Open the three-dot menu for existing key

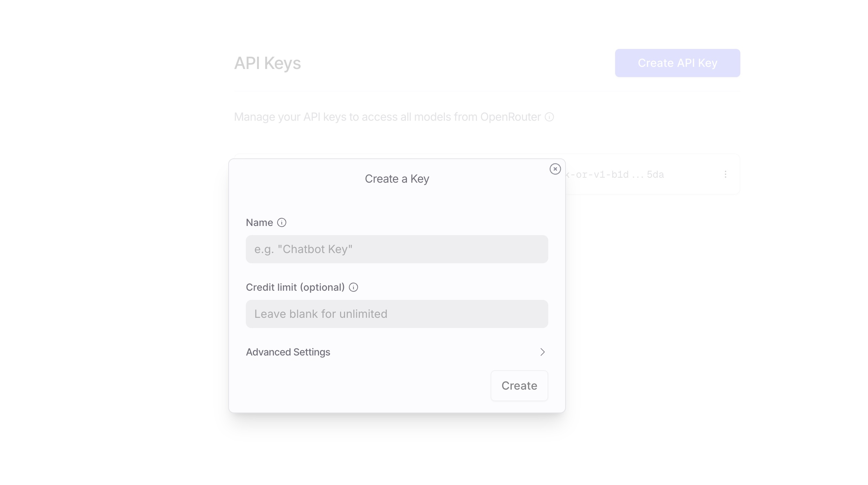click(x=725, y=174)
